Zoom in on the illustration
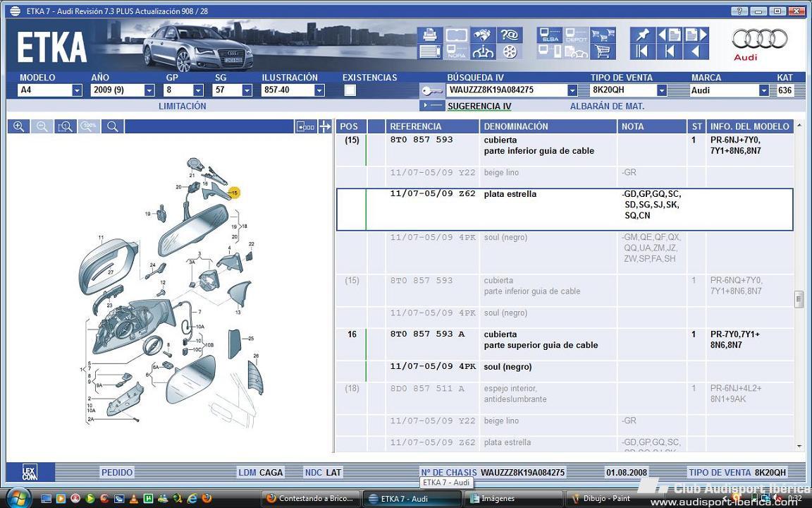 (18, 126)
